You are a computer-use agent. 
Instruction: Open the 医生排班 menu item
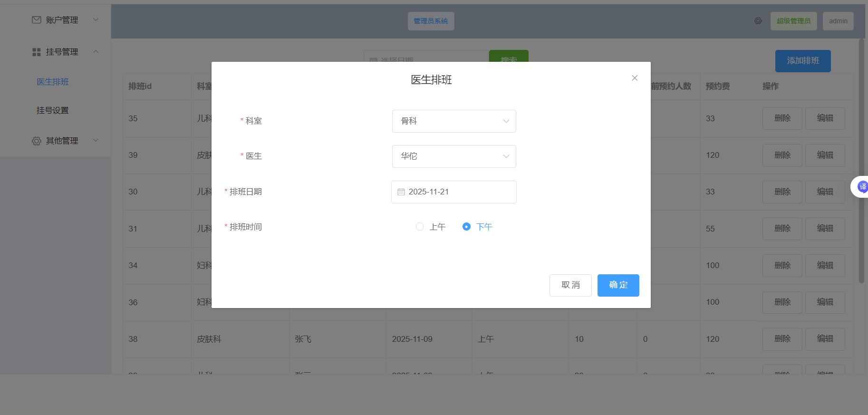[x=53, y=82]
